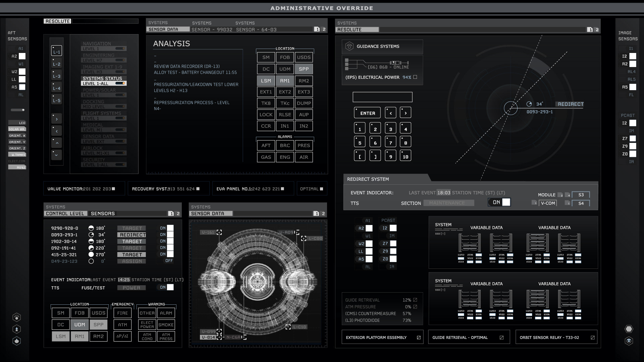Open Exterior Platform Essembly popout icon
This screenshot has height=362, width=644.
tap(419, 338)
